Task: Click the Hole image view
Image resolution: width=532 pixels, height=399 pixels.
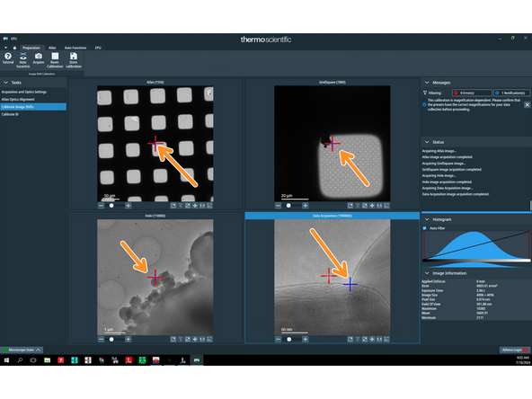Action: tap(155, 277)
